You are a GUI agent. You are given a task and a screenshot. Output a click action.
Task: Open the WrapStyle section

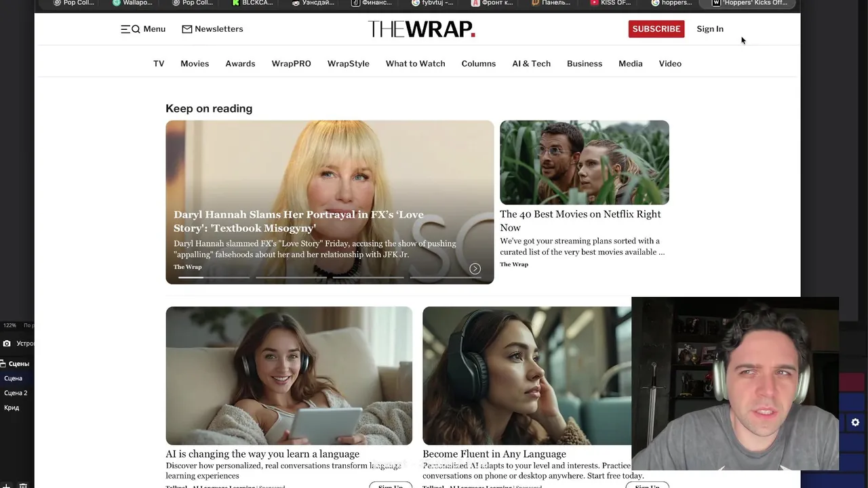point(349,64)
